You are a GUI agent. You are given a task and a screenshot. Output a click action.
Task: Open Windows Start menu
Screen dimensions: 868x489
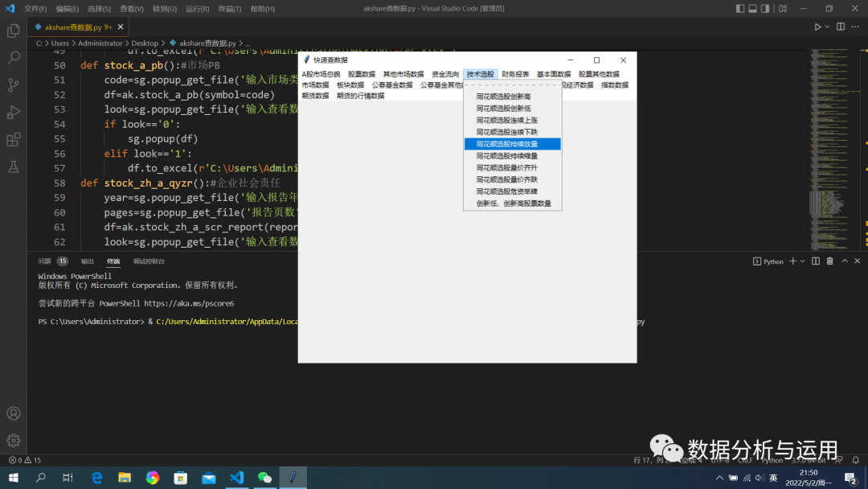pyautogui.click(x=14, y=478)
